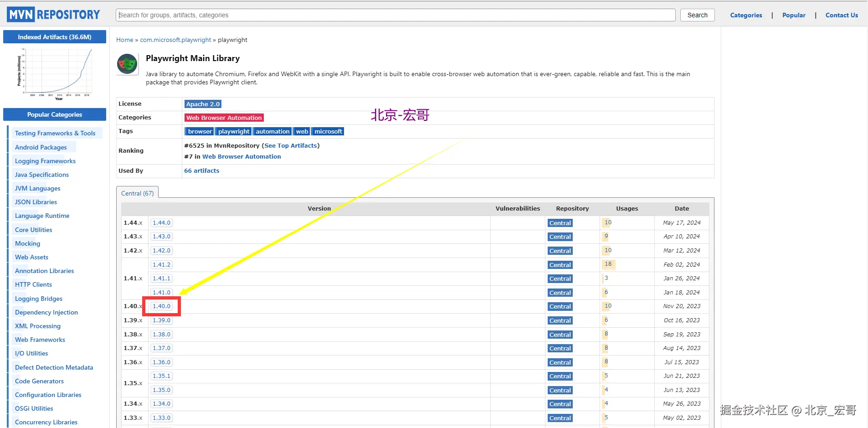Click the Search button
Image resolution: width=868 pixels, height=428 pixels.
pyautogui.click(x=697, y=15)
